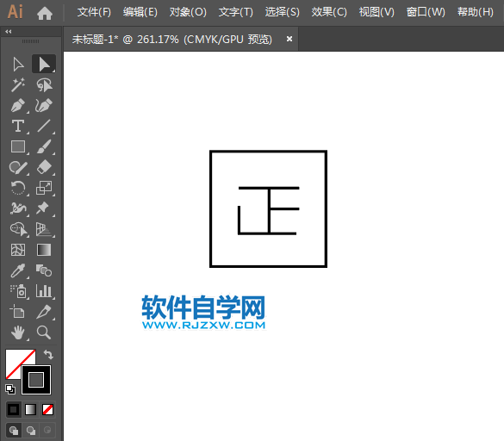Reset to default fill and stroke
The width and height of the screenshot is (504, 441).
click(10, 389)
